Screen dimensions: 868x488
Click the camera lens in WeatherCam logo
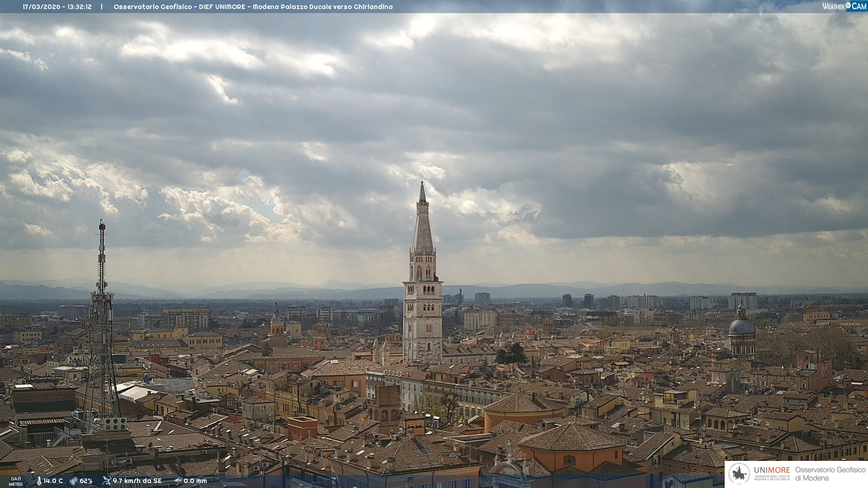tap(848, 6)
